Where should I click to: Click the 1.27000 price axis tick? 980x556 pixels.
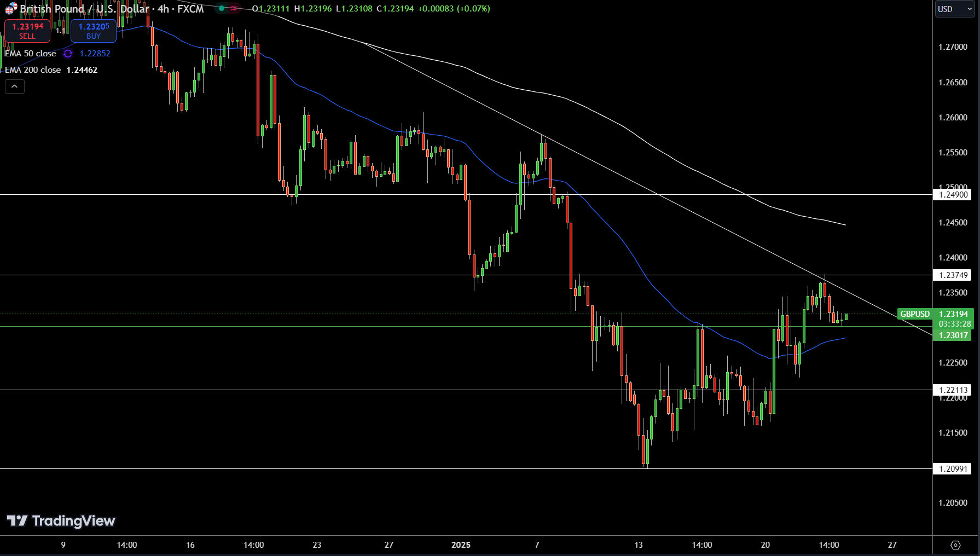pyautogui.click(x=953, y=47)
